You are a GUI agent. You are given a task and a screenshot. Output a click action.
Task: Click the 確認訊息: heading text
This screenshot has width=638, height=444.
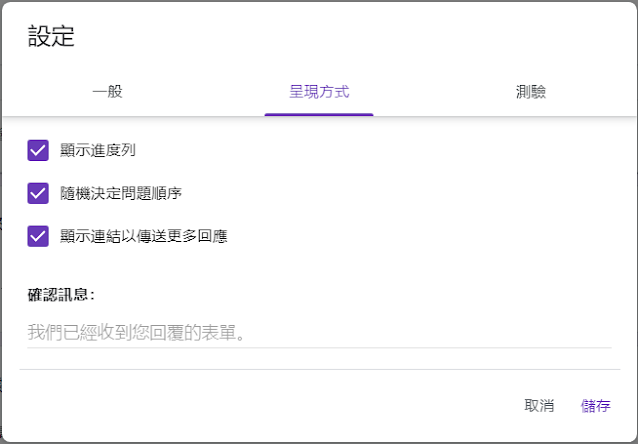[x=61, y=295]
